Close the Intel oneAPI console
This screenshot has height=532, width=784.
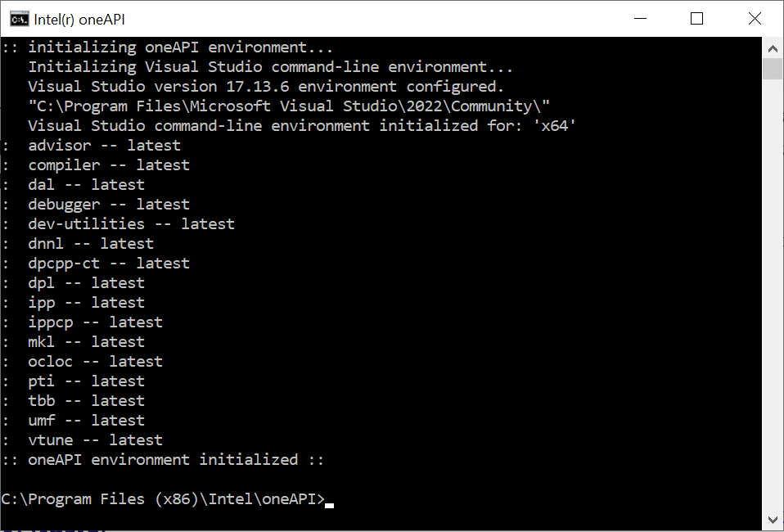coord(755,19)
